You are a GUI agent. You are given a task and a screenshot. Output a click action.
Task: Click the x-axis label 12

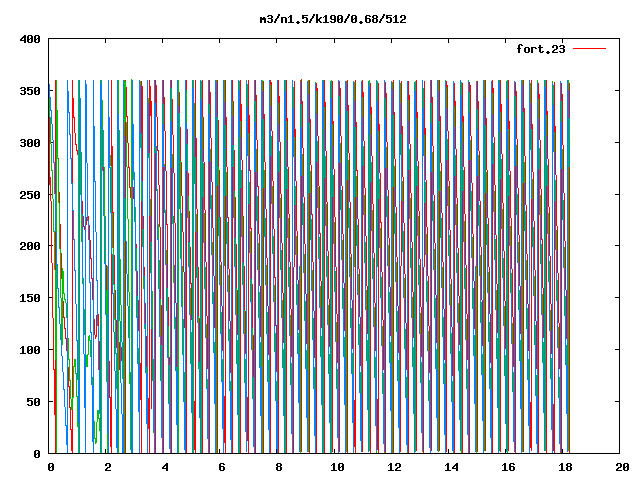(394, 467)
